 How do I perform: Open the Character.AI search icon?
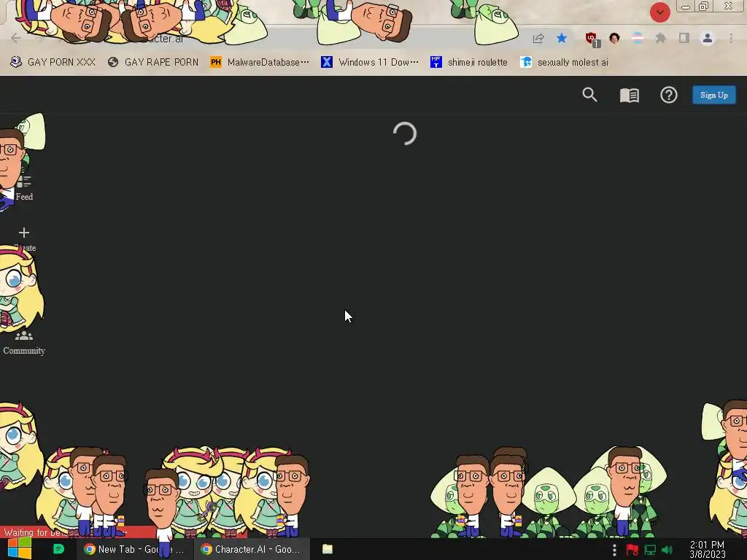tap(589, 95)
